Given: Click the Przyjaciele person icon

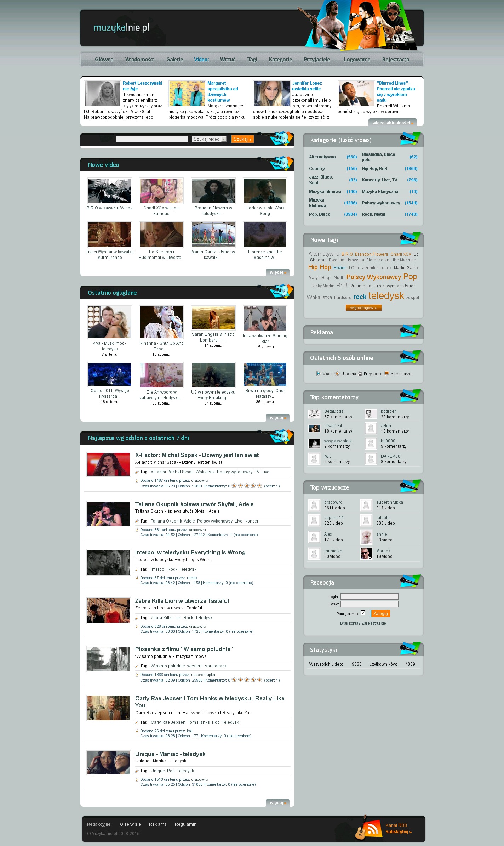Looking at the screenshot, I should tap(360, 373).
